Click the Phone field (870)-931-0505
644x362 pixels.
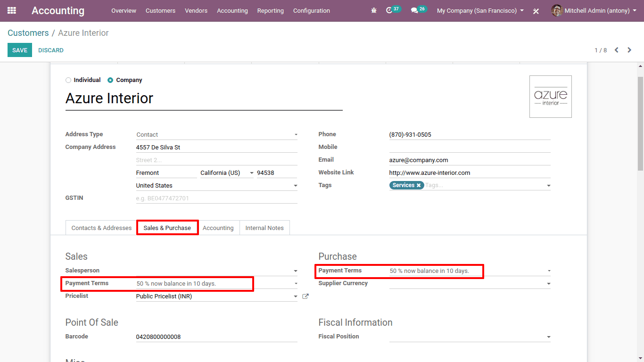[x=470, y=135]
